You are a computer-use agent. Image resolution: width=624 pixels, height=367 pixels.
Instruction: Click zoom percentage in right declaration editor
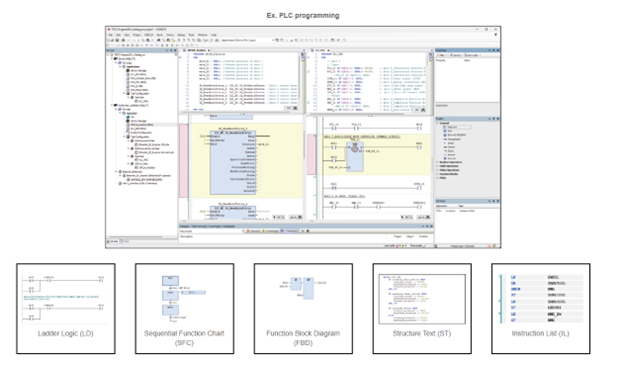coord(417,110)
